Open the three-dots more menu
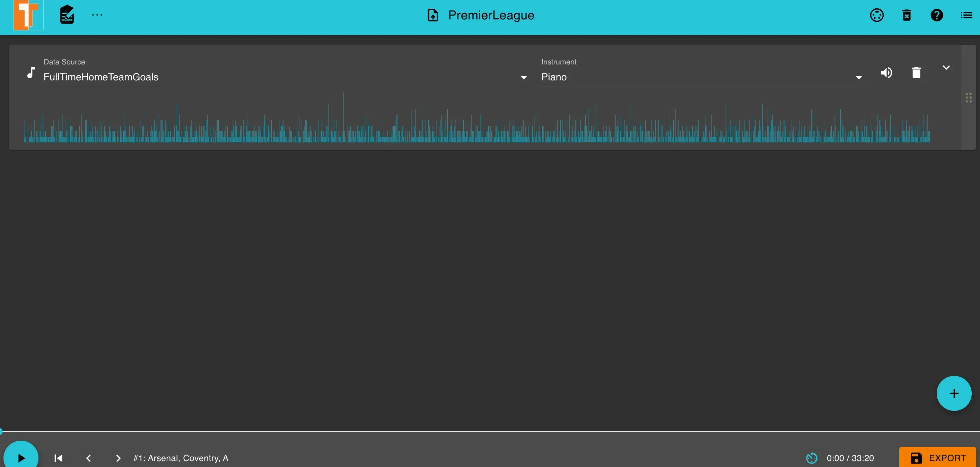This screenshot has width=980, height=467. (x=97, y=15)
